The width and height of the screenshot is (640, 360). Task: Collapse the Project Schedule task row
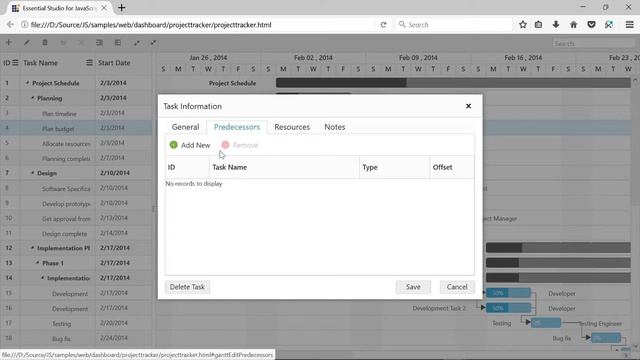pos(28,83)
